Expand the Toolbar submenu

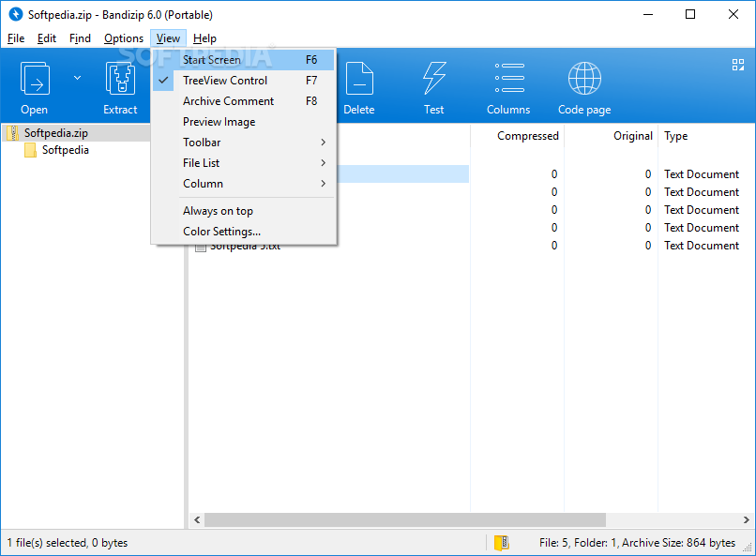click(x=244, y=143)
